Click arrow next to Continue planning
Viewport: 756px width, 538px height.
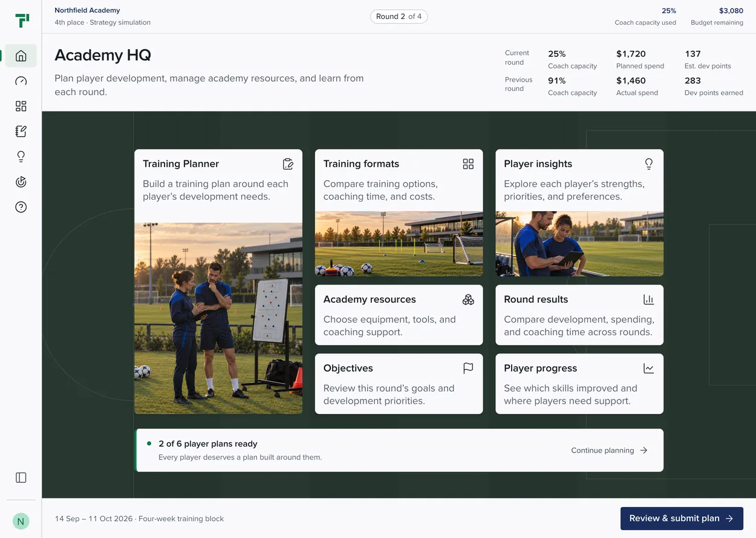[x=644, y=450]
